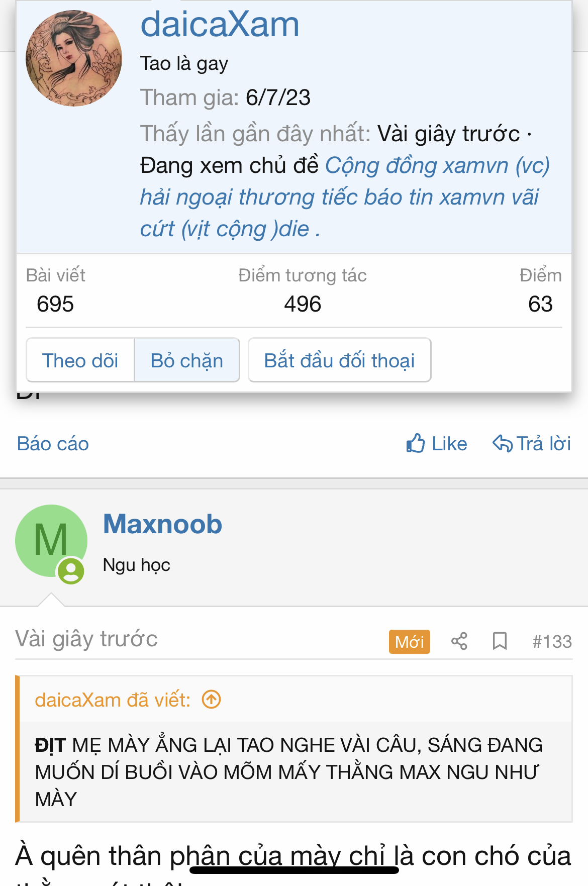
Task: Expand the quoted daicaXam message block
Action: click(294, 771)
